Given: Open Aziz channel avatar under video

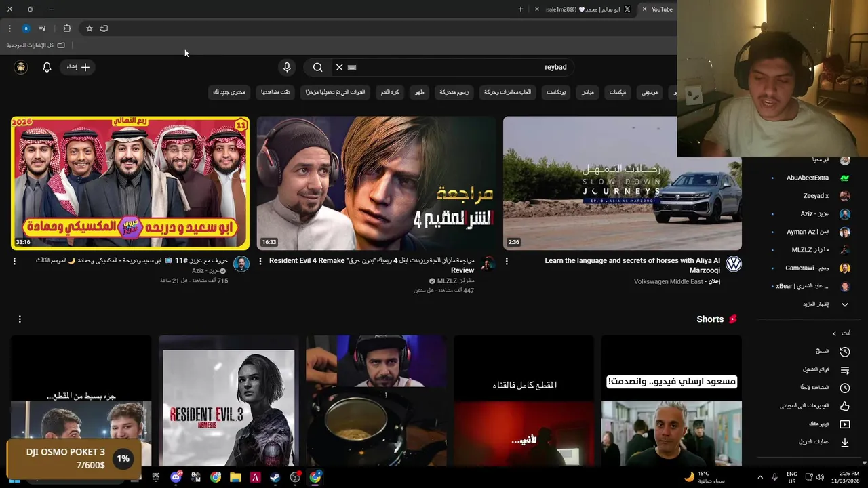Looking at the screenshot, I should (x=241, y=264).
